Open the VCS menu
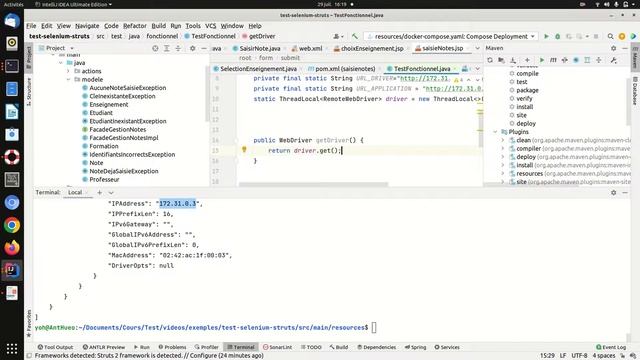This screenshot has height=360, width=640. click(x=211, y=26)
